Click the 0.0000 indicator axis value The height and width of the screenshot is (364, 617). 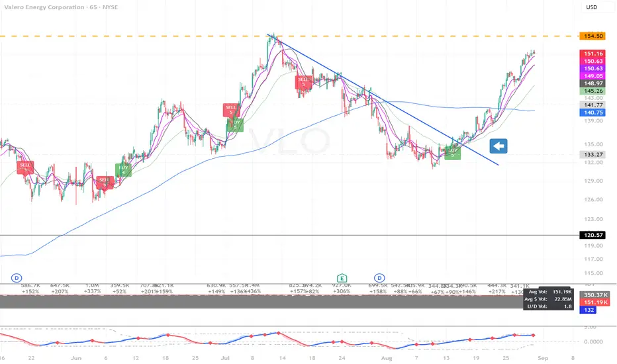594,341
